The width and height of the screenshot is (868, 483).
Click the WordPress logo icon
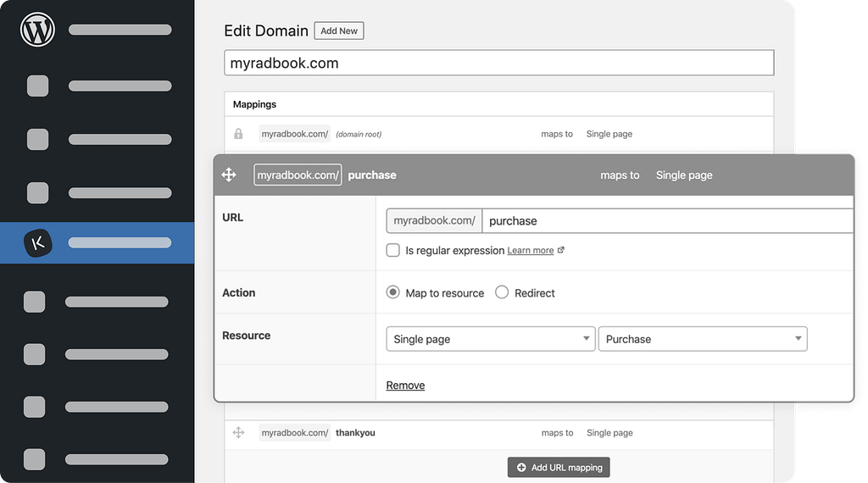(37, 30)
